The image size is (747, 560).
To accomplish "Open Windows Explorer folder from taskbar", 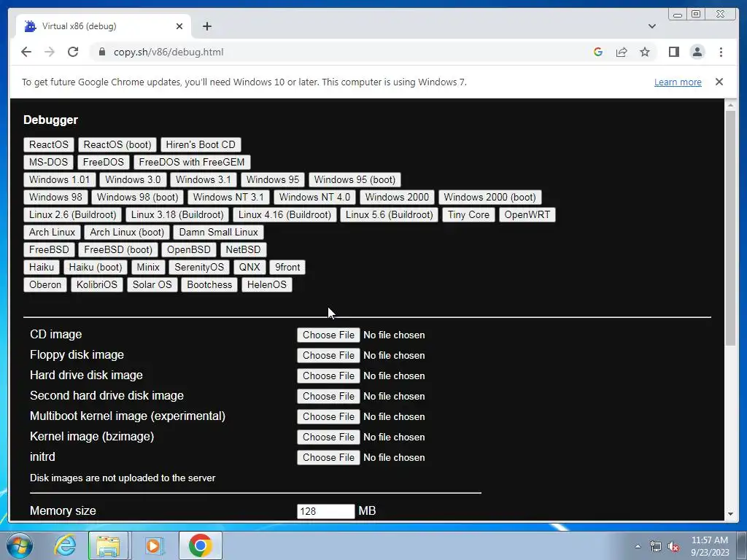I will pyautogui.click(x=108, y=545).
